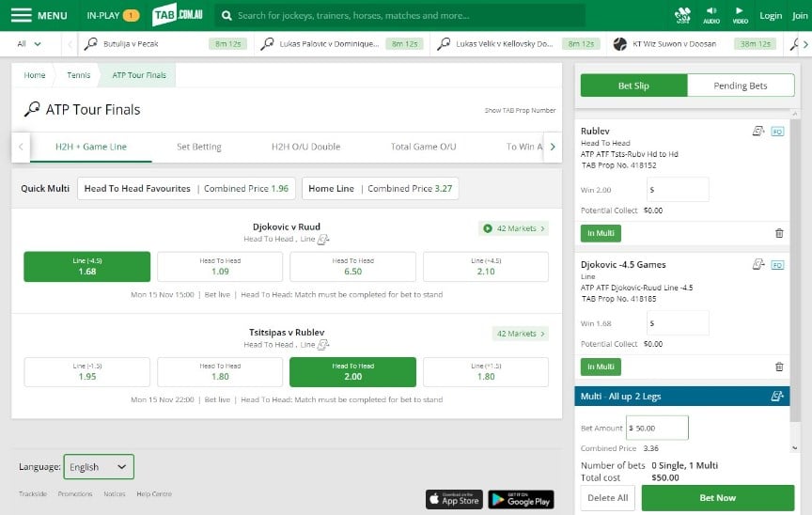Click tennis icon beside Lukas Velik match
812x515 pixels.
coord(444,44)
